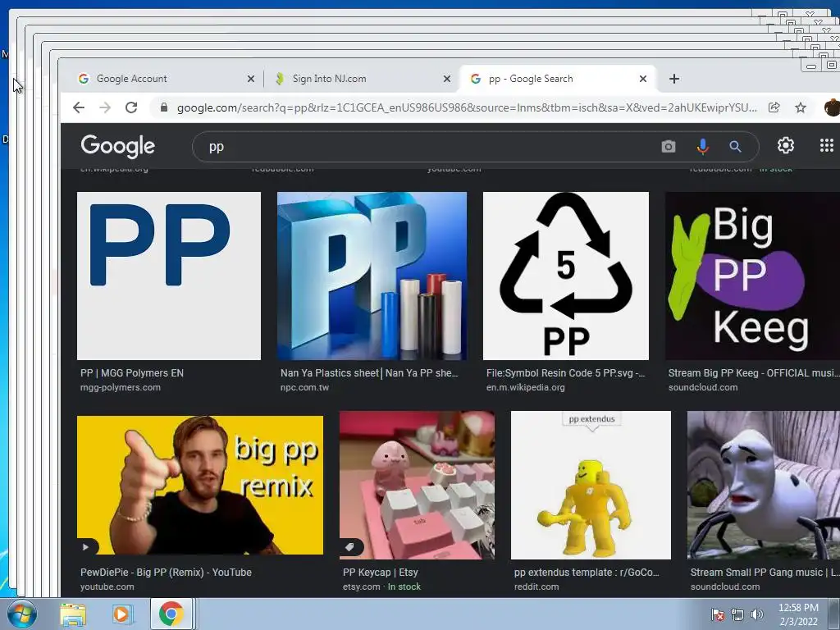The image size is (840, 630).
Task: Open clock showing 12:58 PM
Action: pos(798,614)
